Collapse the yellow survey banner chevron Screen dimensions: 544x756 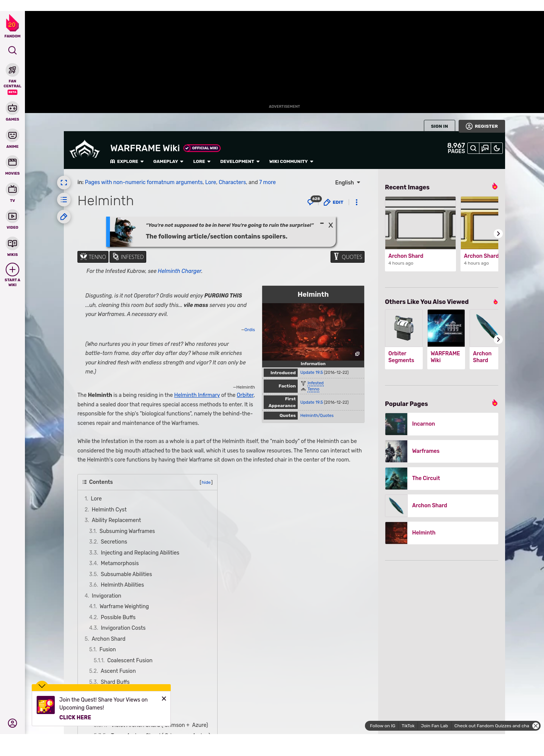[42, 685]
